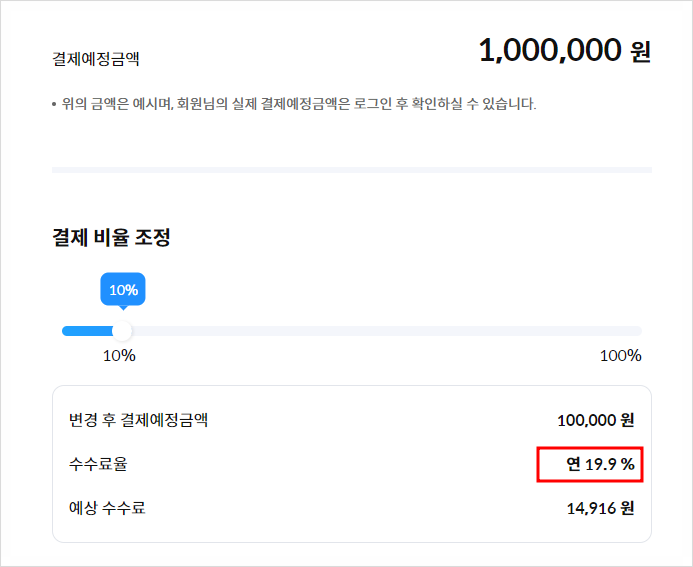Click the white circular slider handle

(122, 331)
